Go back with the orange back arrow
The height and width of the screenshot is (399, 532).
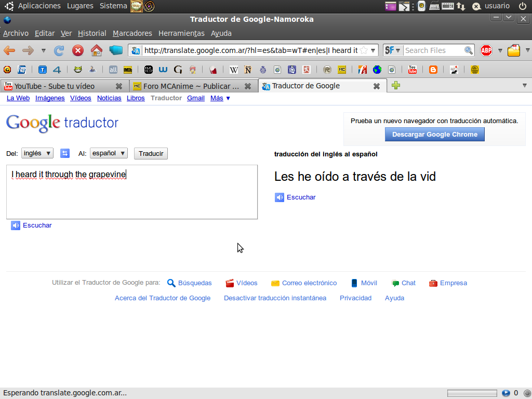click(x=9, y=50)
